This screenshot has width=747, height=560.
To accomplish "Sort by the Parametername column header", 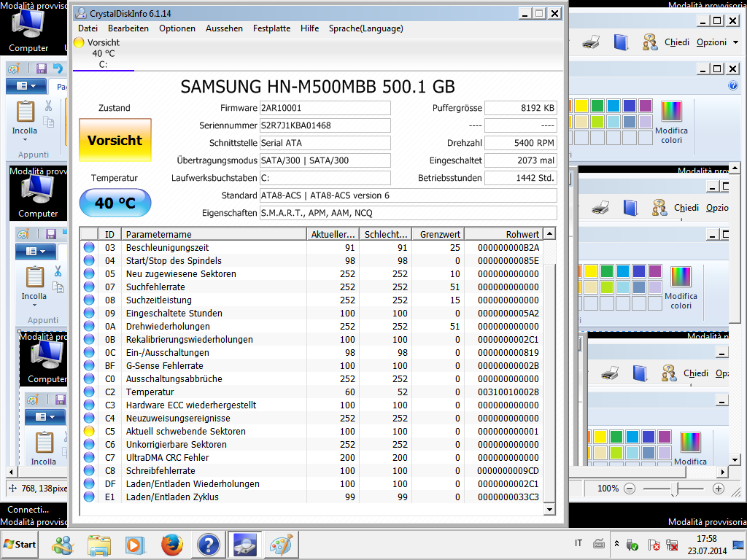I will tap(214, 234).
